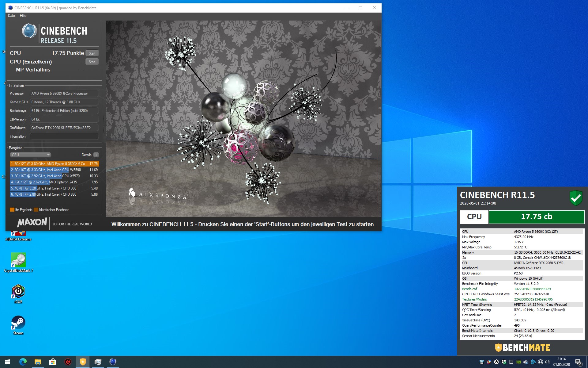Viewport: 588px width, 368px height.
Task: Select the Intel Xeon CPU X5570 ranking row
Action: pos(54,176)
